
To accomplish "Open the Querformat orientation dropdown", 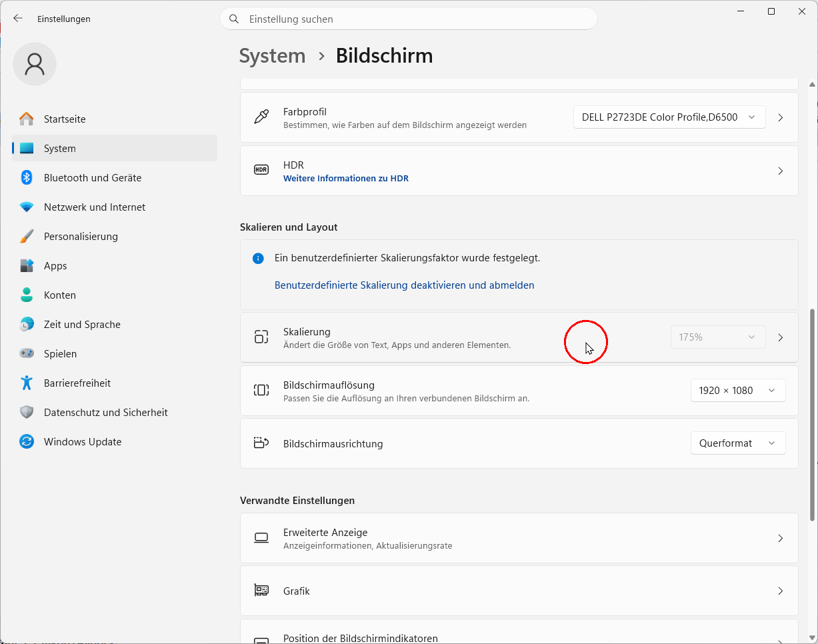I will coord(738,443).
